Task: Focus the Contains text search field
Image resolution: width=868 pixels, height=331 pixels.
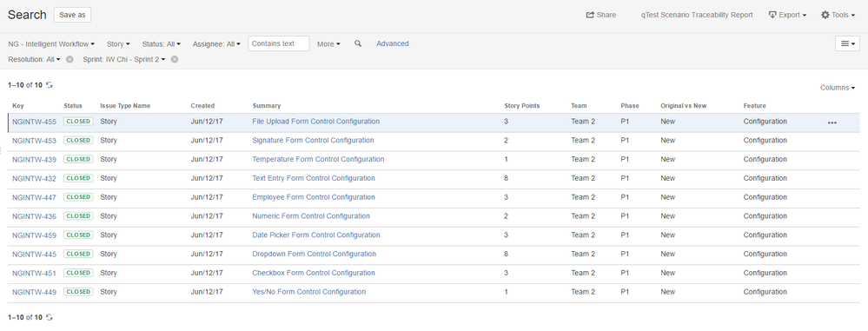Action: point(278,43)
